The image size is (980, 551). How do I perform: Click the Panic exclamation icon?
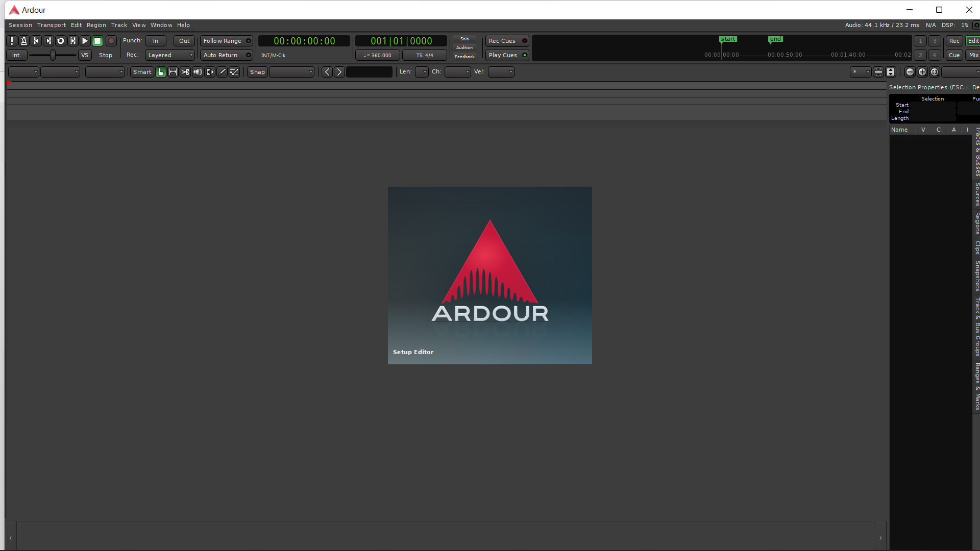(12, 41)
